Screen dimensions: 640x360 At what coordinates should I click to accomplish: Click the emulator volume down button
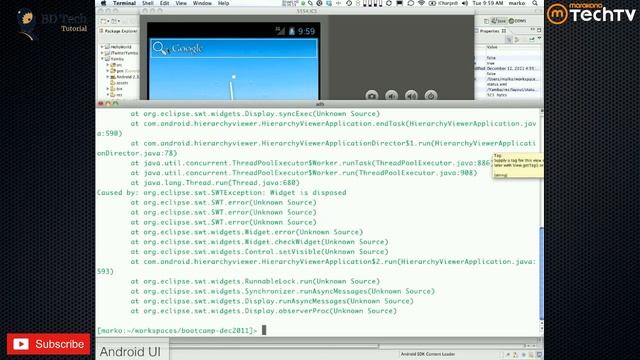391,96
